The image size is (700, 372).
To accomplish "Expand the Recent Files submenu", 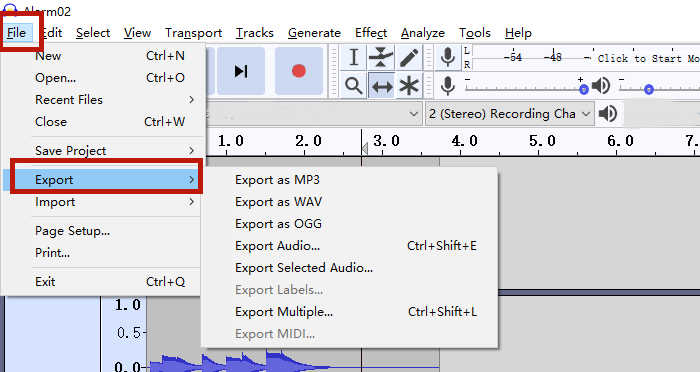I will click(102, 100).
